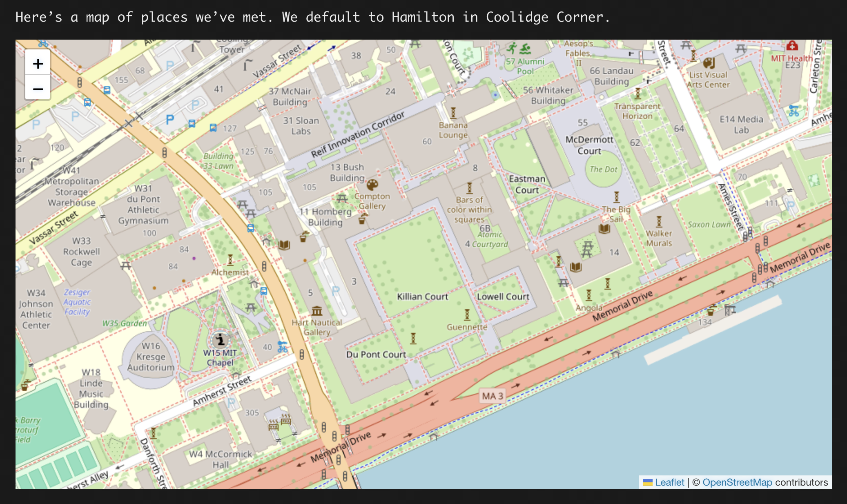Click the List Visual Arts Center icon
The height and width of the screenshot is (504, 847).
coord(709,63)
